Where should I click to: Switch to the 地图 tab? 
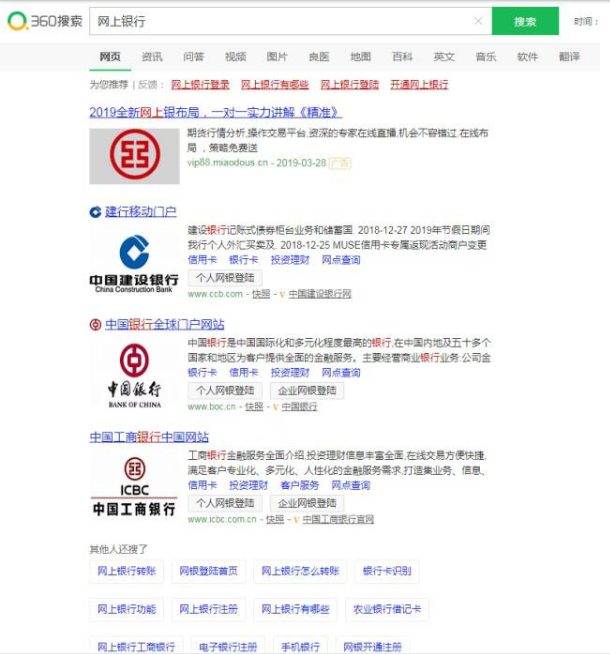pyautogui.click(x=361, y=57)
